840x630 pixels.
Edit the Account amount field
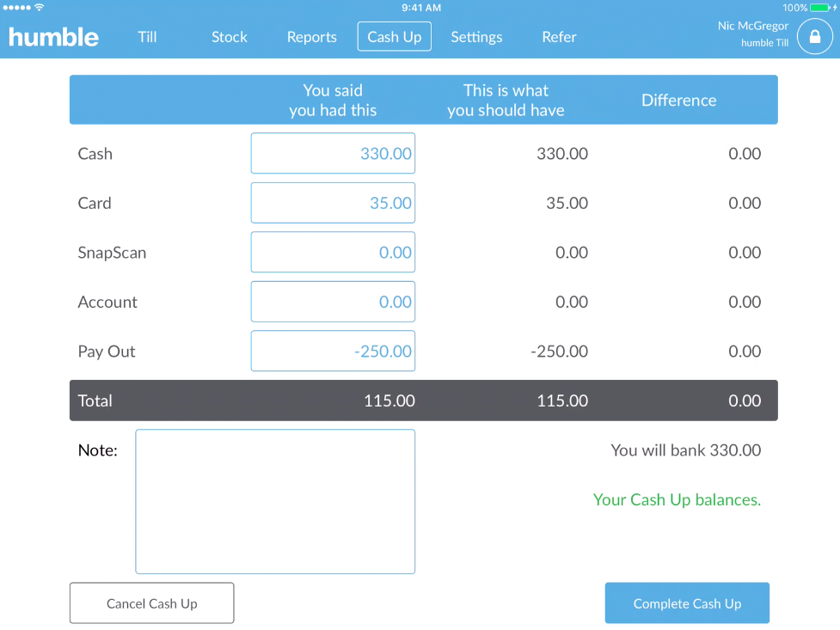coord(333,302)
